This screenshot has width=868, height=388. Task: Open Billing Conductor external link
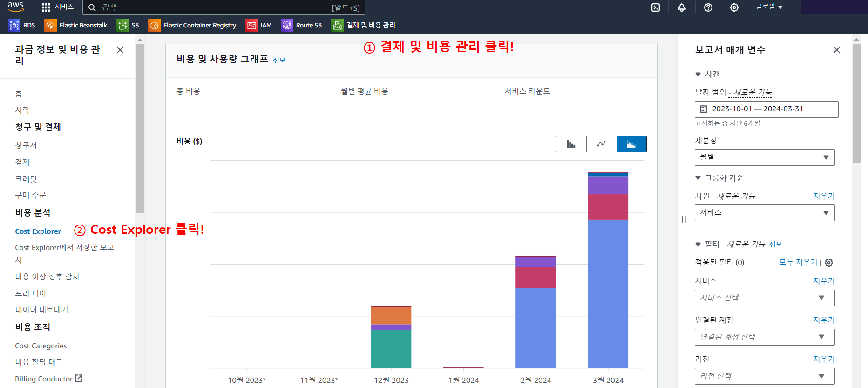(x=49, y=379)
